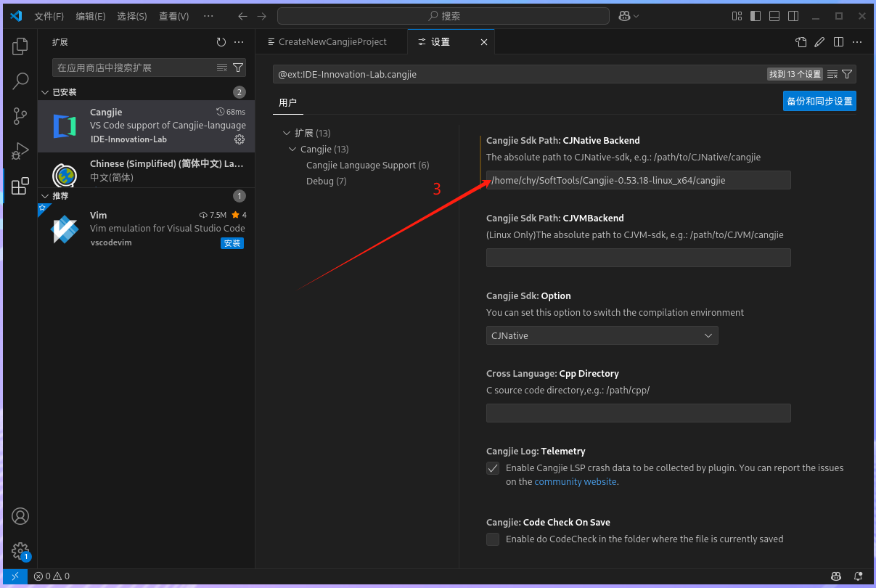Image resolution: width=876 pixels, height=588 pixels.
Task: Switch to CreateNewCangjieProject tab
Action: [x=331, y=42]
